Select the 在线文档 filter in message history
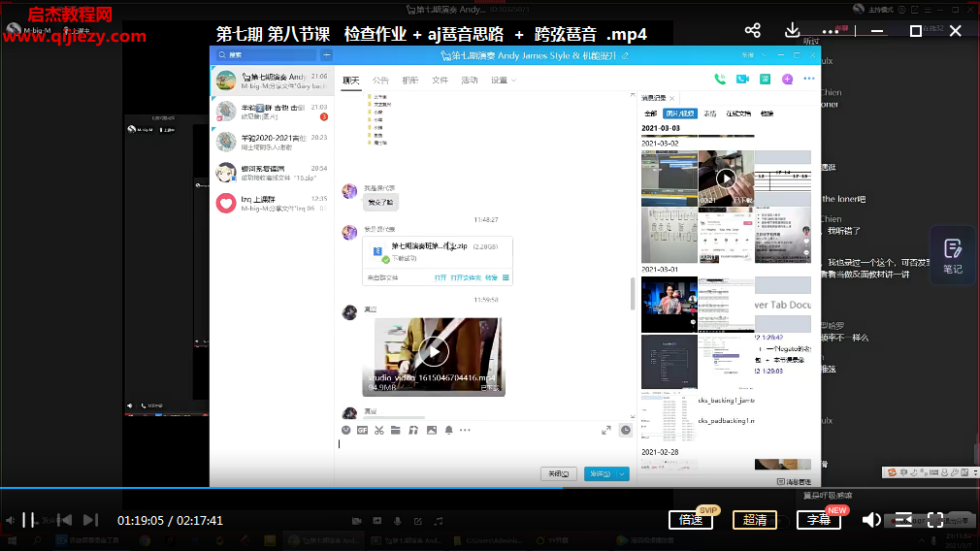Viewport: 980px width, 551px height. click(738, 113)
